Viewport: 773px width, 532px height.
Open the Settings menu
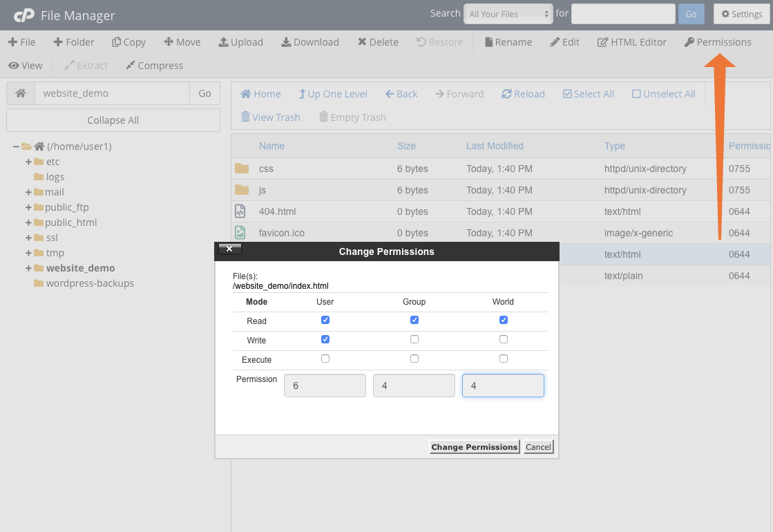tap(741, 14)
